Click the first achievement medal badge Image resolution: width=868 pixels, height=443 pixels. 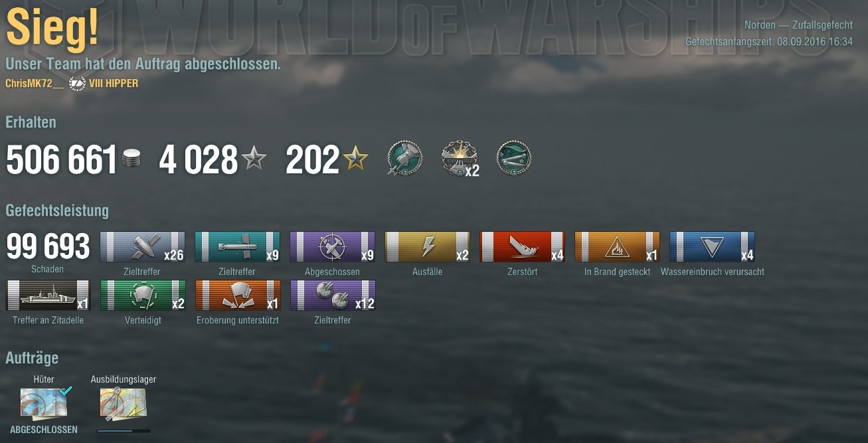pyautogui.click(x=404, y=158)
